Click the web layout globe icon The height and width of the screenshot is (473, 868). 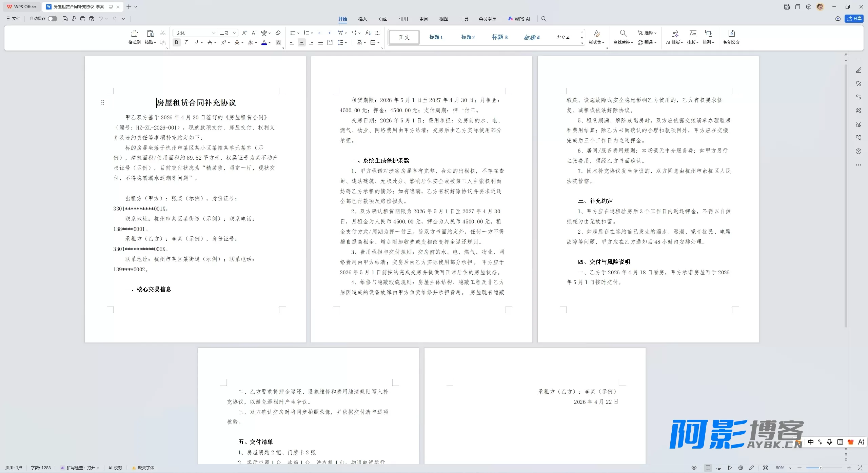click(x=741, y=468)
